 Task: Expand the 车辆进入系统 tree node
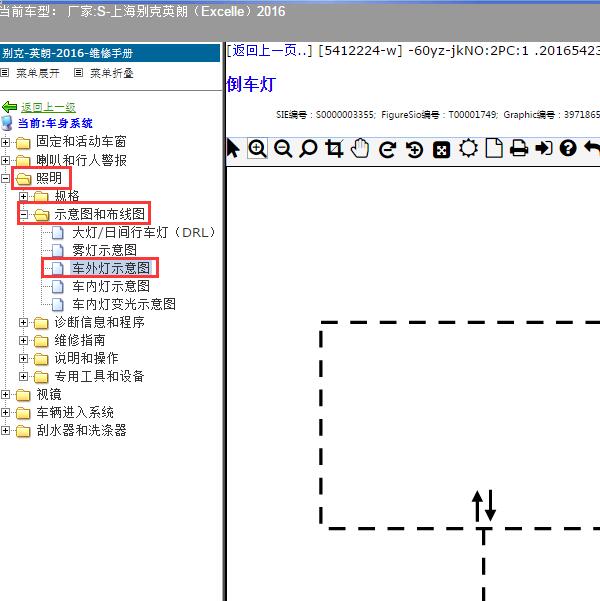click(x=5, y=412)
